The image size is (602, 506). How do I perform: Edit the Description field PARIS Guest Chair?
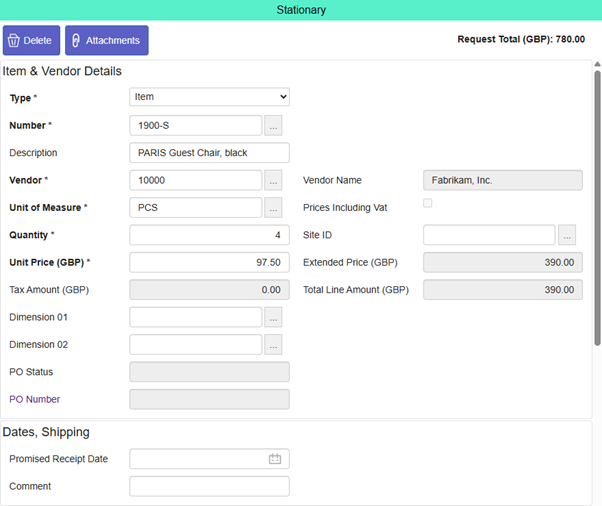click(209, 153)
